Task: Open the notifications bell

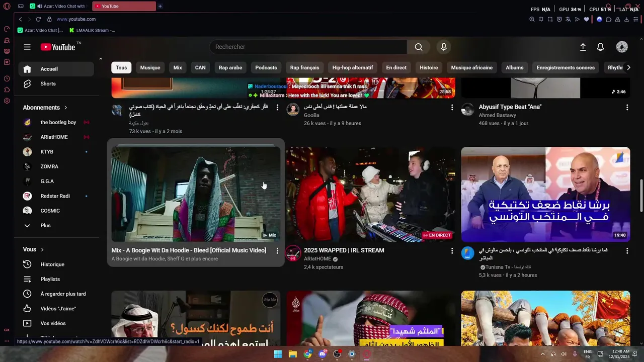Action: [x=600, y=47]
